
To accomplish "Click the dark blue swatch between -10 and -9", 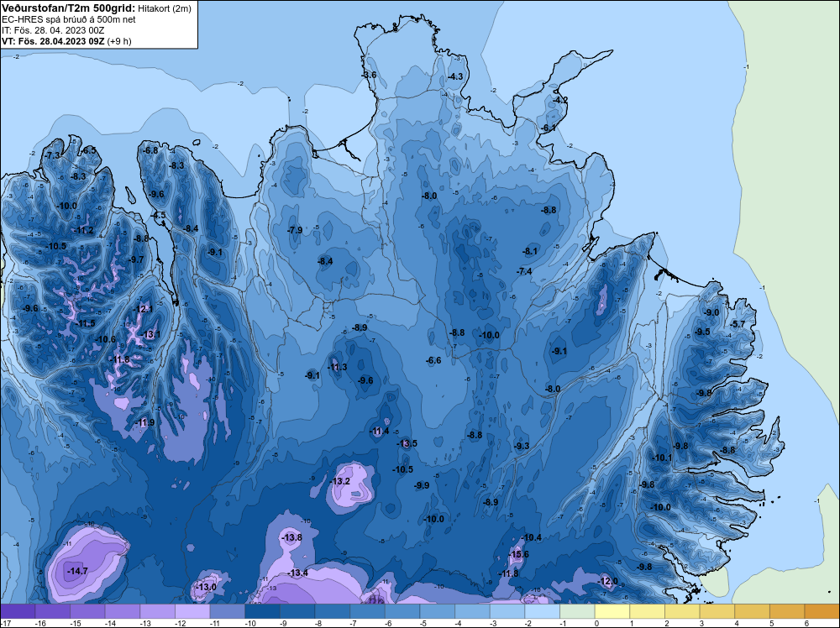I will tap(262, 611).
